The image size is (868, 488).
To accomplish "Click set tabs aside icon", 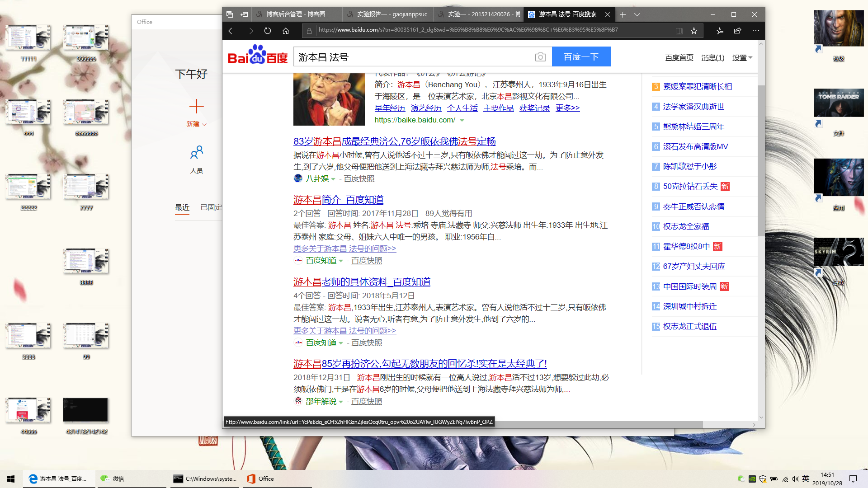I will point(244,14).
